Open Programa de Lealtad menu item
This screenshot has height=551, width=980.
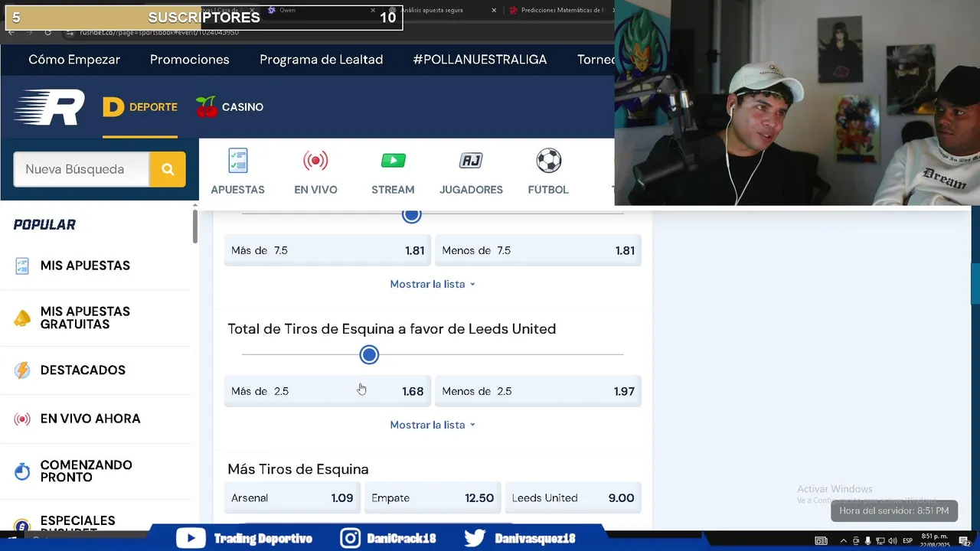[x=322, y=60]
